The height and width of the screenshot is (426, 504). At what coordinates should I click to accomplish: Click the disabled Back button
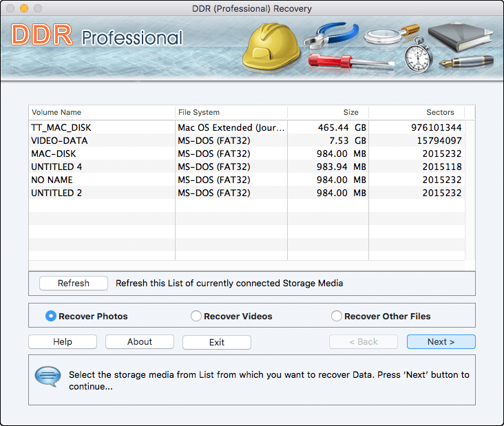tap(364, 342)
